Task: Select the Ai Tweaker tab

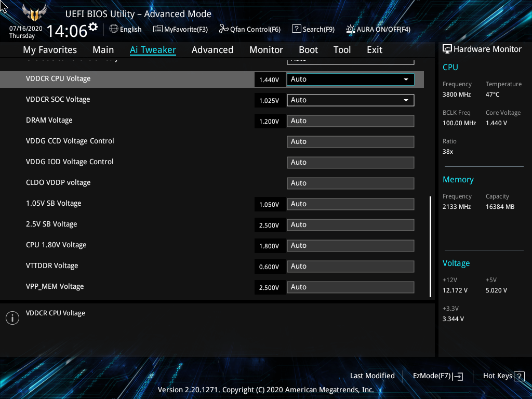Action: tap(153, 50)
